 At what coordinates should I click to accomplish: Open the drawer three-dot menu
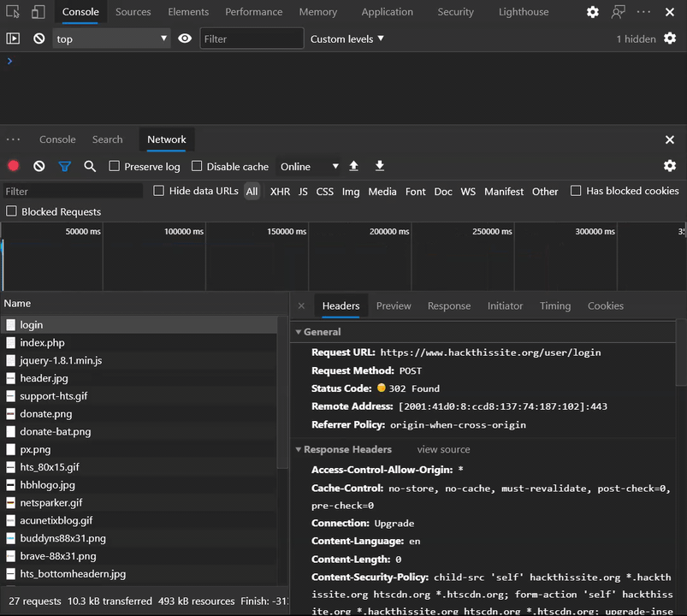point(13,139)
